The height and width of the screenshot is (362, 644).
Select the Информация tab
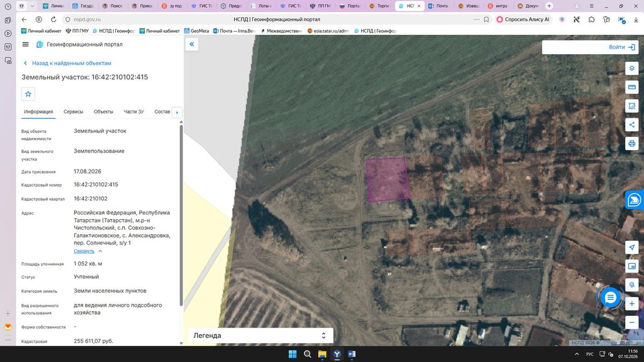click(x=39, y=112)
